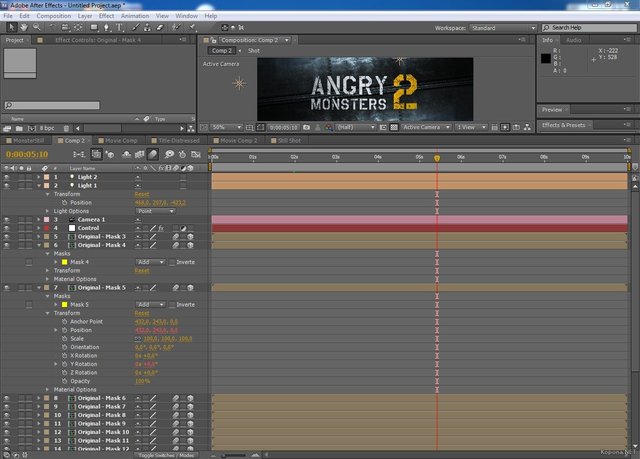This screenshot has height=459, width=640.
Task: Open the Layer menu
Action: (x=85, y=16)
